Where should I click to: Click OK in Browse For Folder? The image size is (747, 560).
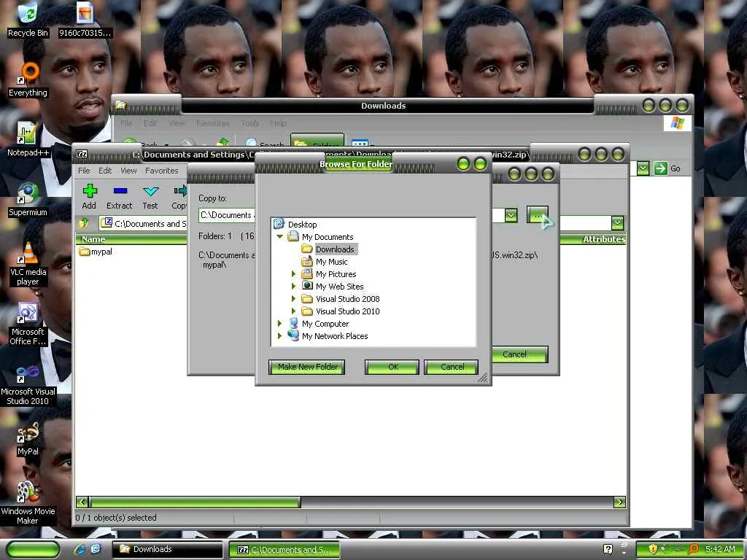tap(392, 367)
